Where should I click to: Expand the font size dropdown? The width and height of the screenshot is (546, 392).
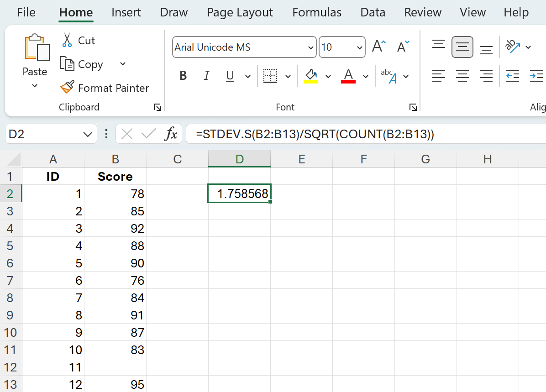coord(359,47)
